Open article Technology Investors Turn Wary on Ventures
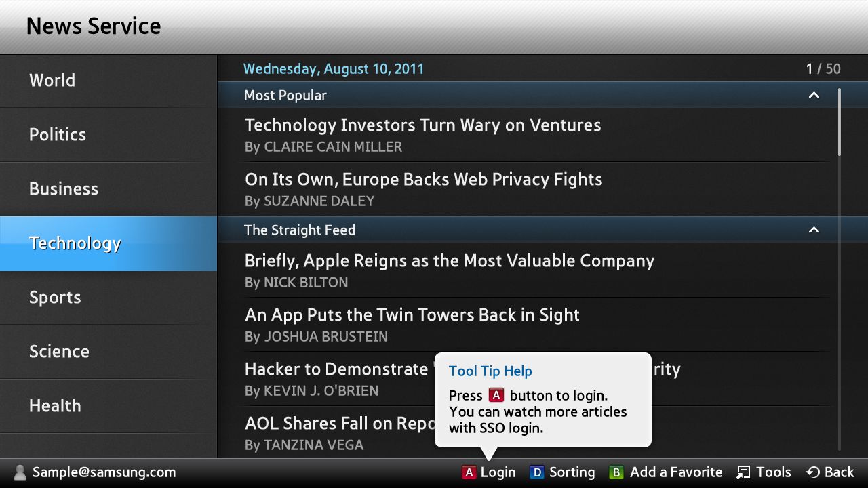The height and width of the screenshot is (488, 868). [x=524, y=135]
